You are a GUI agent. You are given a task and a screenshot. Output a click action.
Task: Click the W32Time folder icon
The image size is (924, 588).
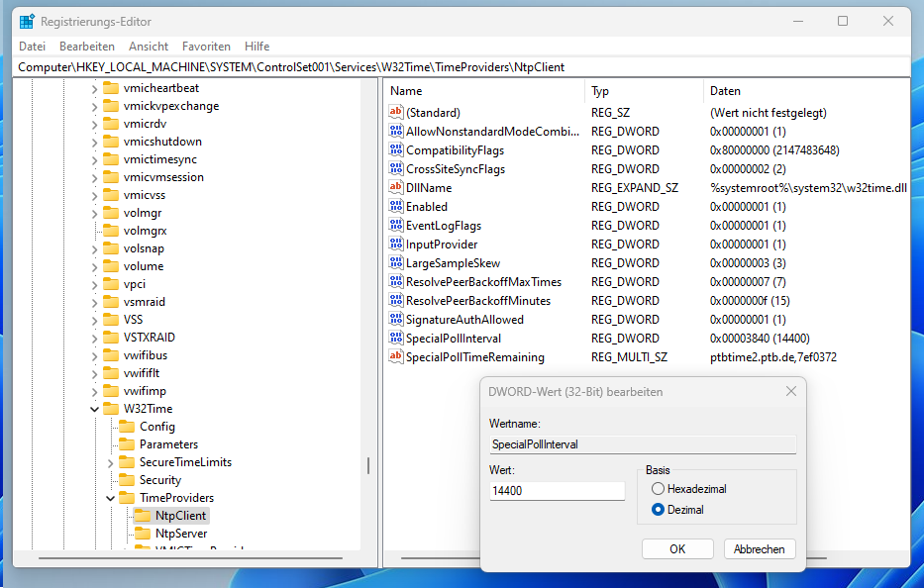(111, 409)
